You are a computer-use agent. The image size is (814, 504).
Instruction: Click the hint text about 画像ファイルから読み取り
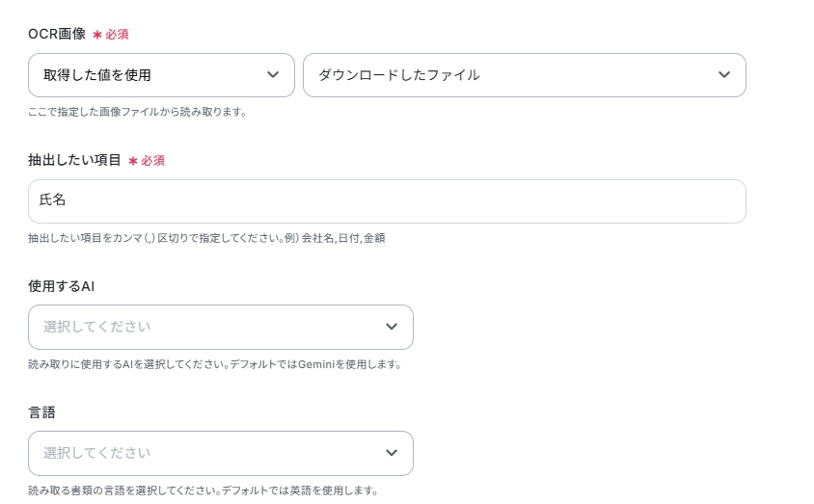coord(138,112)
